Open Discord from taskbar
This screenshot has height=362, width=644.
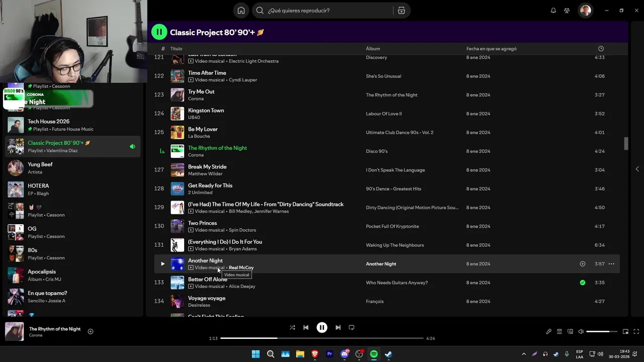[345, 354]
